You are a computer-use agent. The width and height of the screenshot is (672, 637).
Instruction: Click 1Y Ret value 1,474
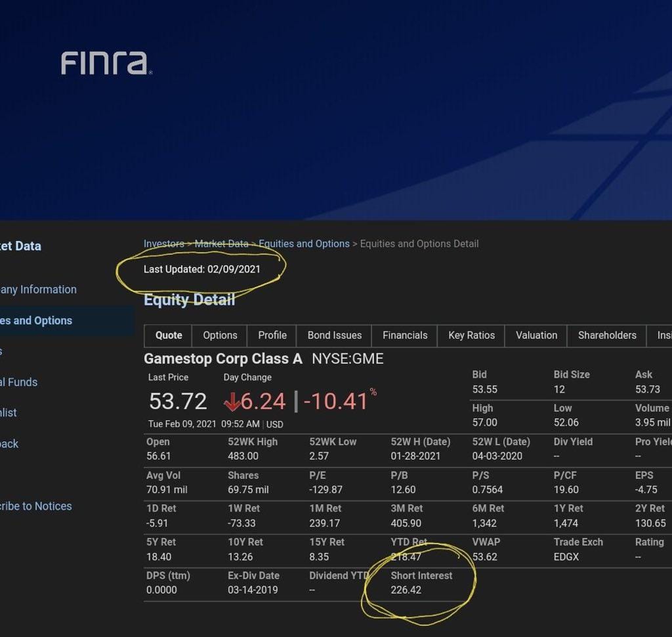click(x=566, y=523)
